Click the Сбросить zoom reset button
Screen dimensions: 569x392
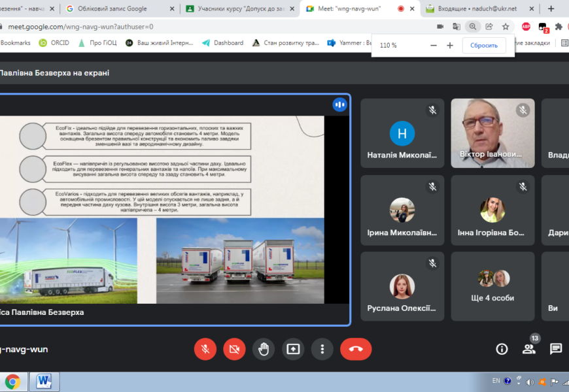pos(483,45)
